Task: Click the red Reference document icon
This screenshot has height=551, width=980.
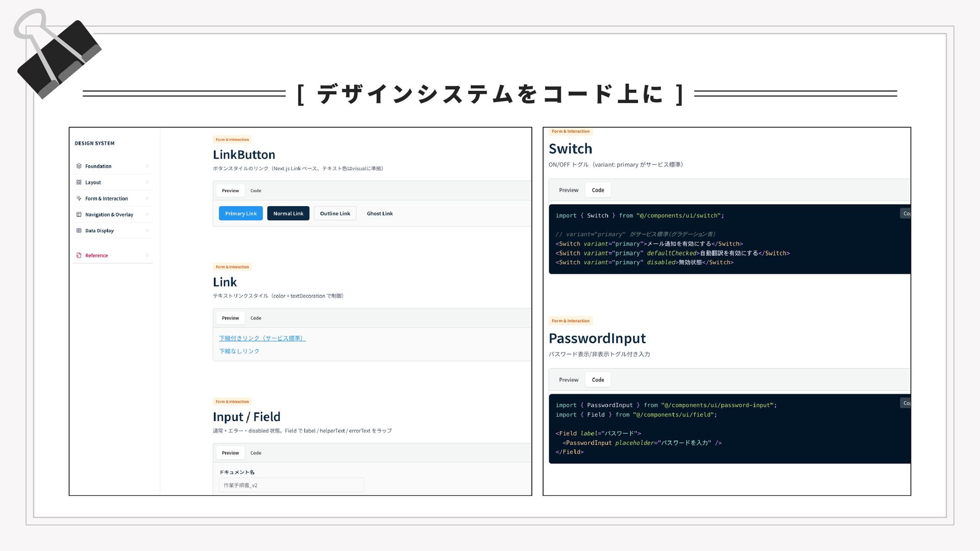Action: tap(79, 256)
